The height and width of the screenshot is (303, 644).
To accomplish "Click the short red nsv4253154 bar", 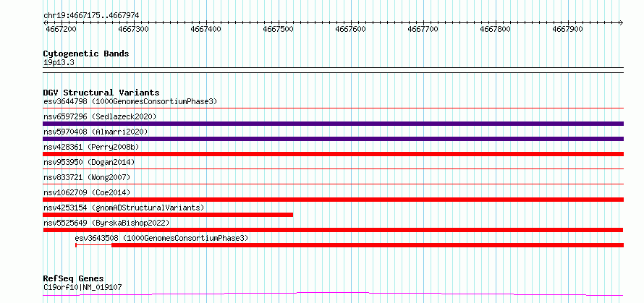I will point(168,215).
